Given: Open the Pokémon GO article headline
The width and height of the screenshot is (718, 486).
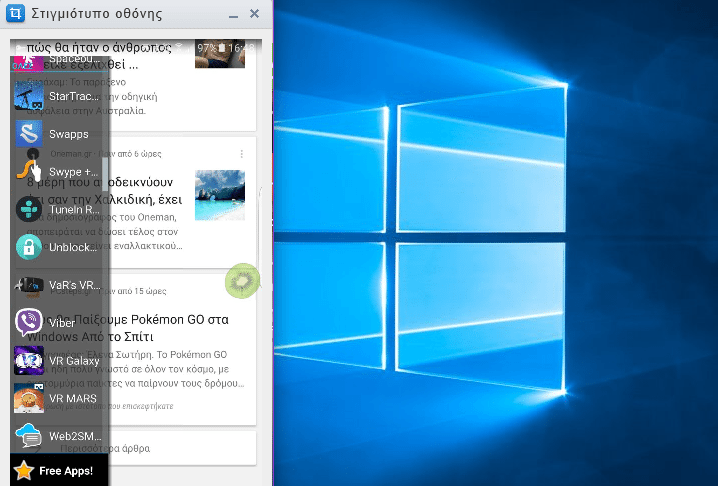Looking at the screenshot, I should click(x=128, y=328).
